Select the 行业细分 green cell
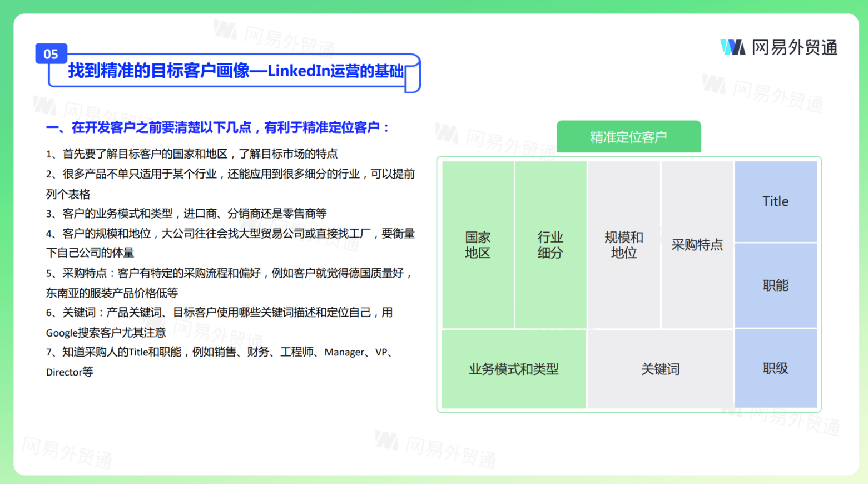This screenshot has height=484, width=868. [550, 245]
